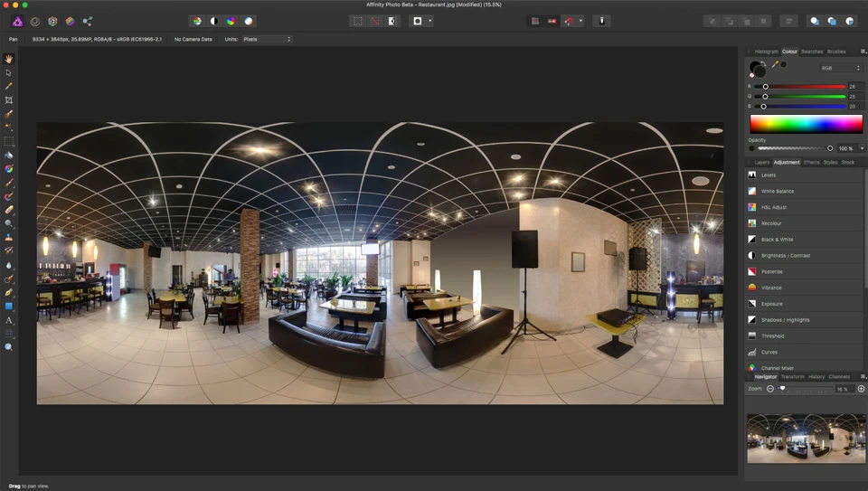The width and height of the screenshot is (868, 491).
Task: Expand the snapping options dropdown arrow
Action: [x=580, y=21]
